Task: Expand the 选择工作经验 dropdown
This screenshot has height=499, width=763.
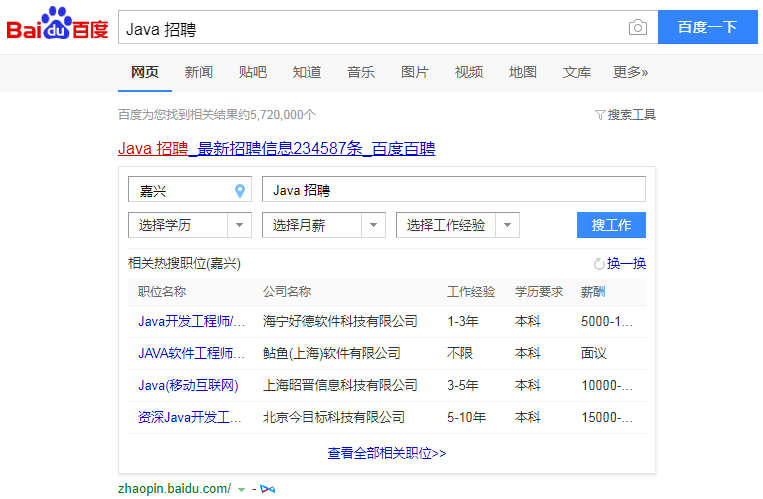Action: (x=458, y=225)
